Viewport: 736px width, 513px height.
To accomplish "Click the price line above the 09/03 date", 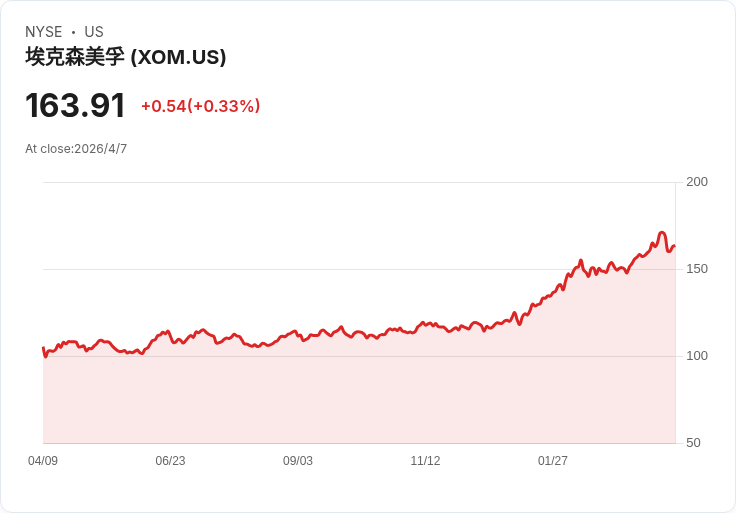I will 298,334.
